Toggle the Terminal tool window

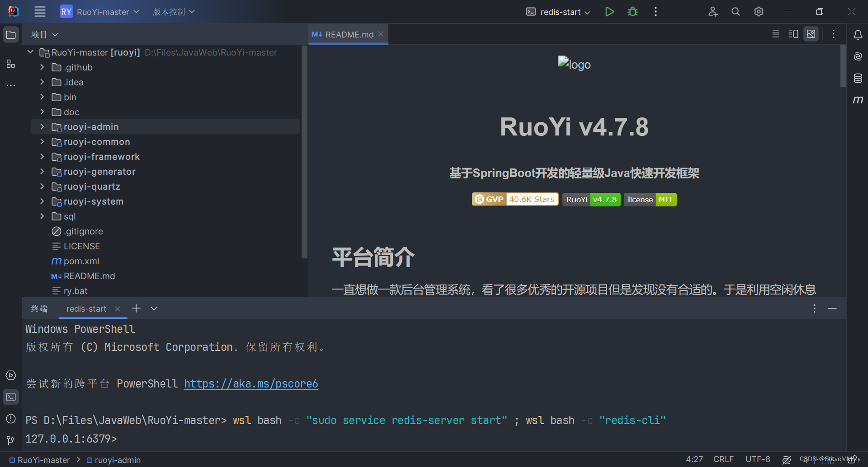(x=11, y=397)
